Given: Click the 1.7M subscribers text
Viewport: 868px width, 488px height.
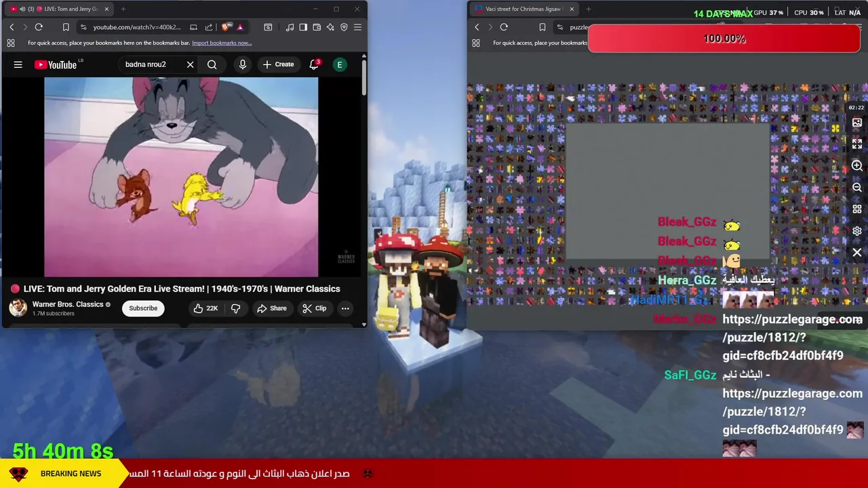Looking at the screenshot, I should pos(54,314).
